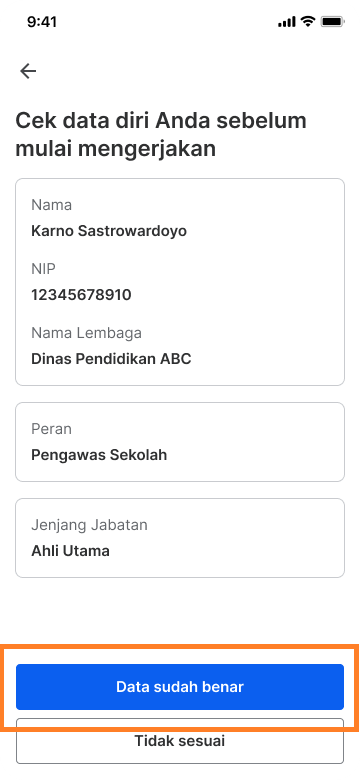Tap the Pengawas Sekolah role value
The image size is (360, 780).
[x=99, y=455]
